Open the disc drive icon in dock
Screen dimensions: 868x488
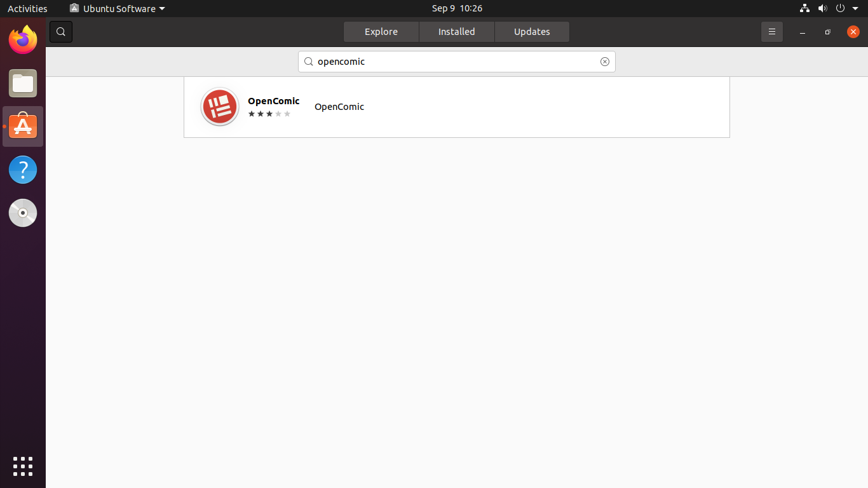[23, 213]
